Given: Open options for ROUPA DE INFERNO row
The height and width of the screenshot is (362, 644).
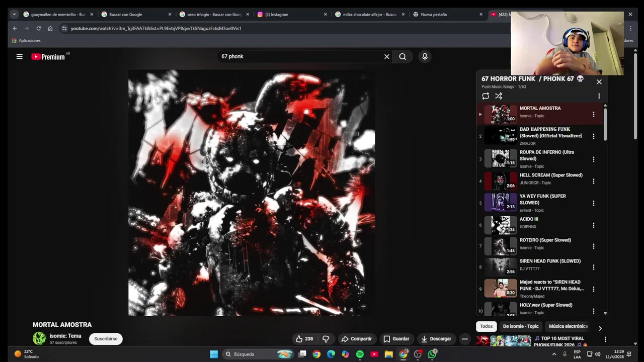Looking at the screenshot, I should (x=594, y=159).
